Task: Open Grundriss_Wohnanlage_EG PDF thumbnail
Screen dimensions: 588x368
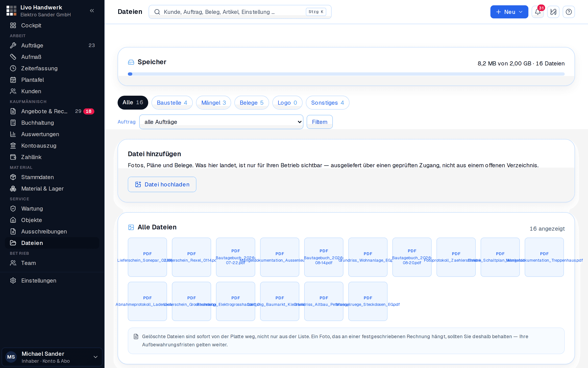Action: click(x=368, y=257)
